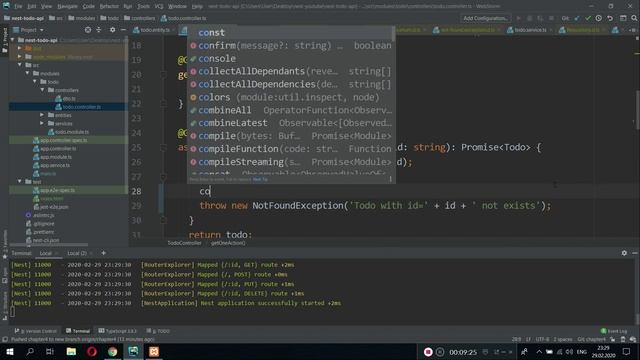
Task: Open terminal panel settings gear
Action: (624, 253)
